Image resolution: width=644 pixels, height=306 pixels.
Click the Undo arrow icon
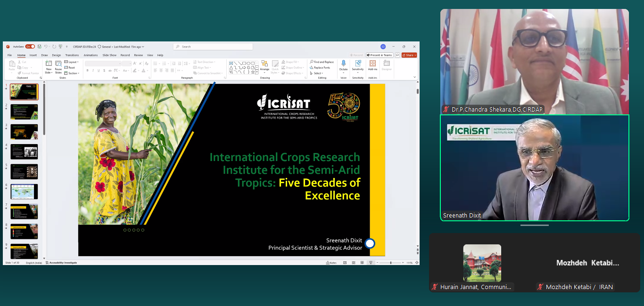46,47
